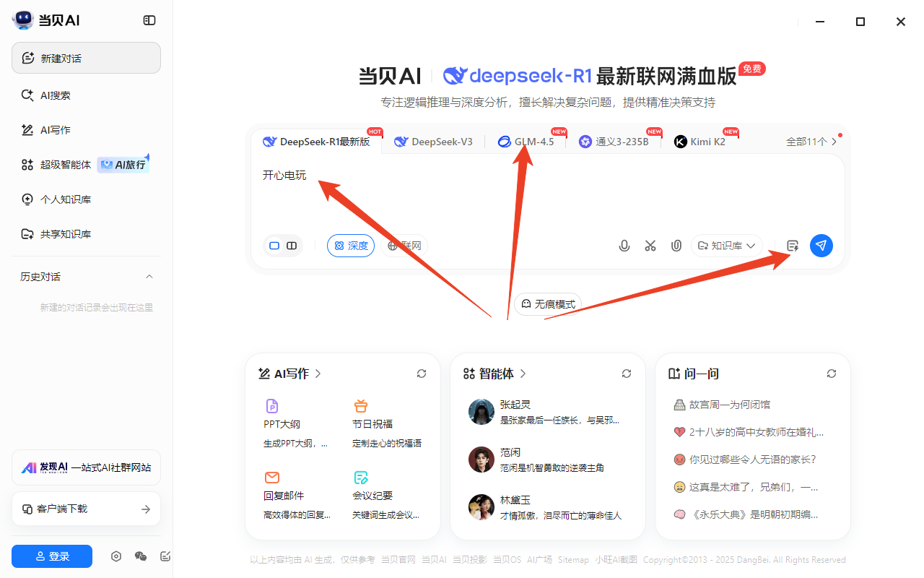Ask 这真是太难了，兄弟们 question
The image size is (924, 578).
[x=746, y=487]
